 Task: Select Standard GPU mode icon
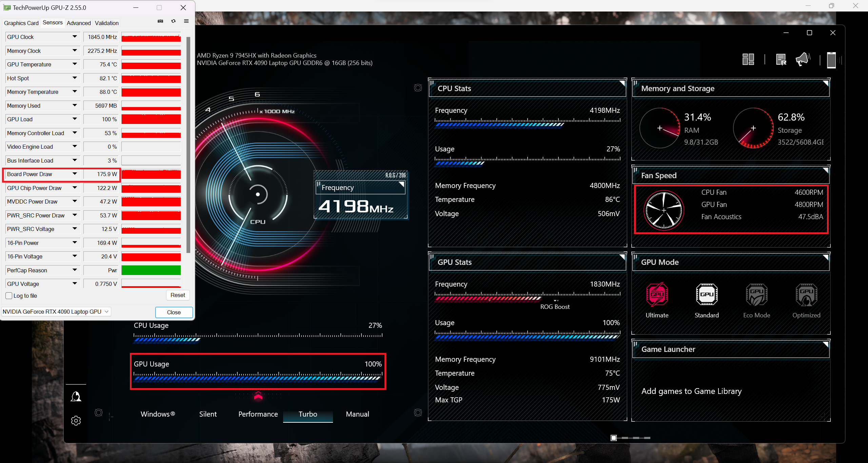click(x=707, y=294)
